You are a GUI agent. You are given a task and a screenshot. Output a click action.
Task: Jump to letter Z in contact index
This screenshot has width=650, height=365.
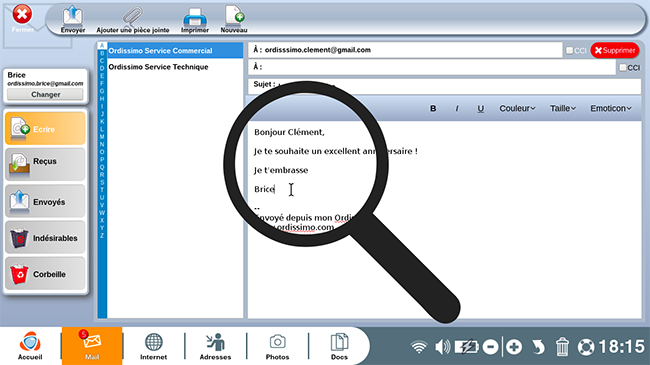pos(102,235)
